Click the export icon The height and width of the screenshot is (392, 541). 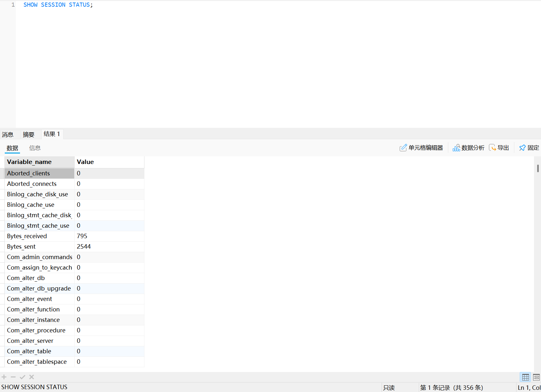point(492,148)
